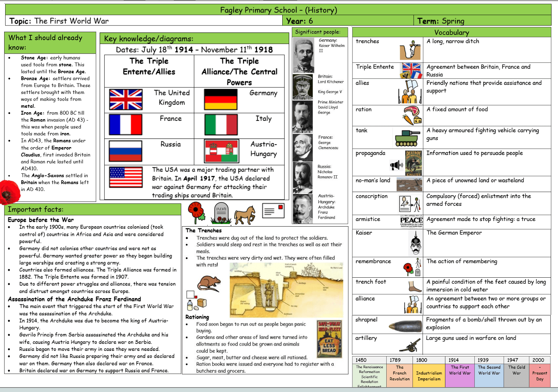Click the 'Year: 6' text

pyautogui.click(x=300, y=21)
